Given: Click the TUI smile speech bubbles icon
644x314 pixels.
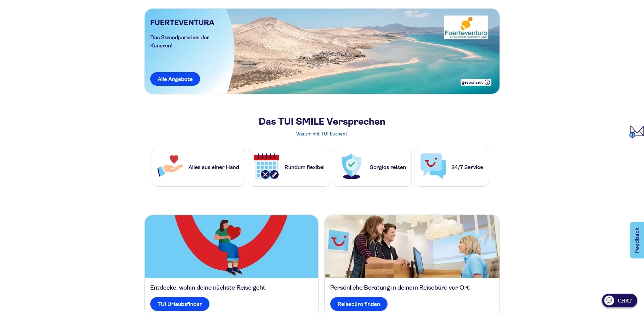Looking at the screenshot, I should [x=433, y=166].
